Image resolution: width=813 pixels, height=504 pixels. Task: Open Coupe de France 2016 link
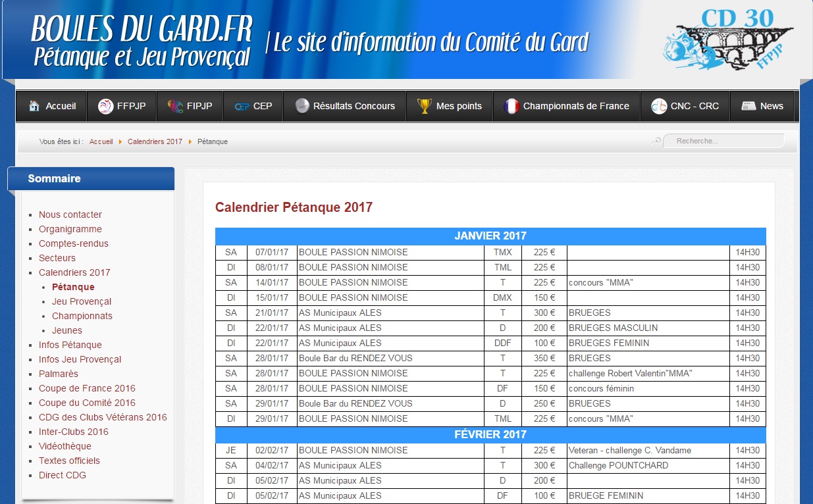pos(87,388)
